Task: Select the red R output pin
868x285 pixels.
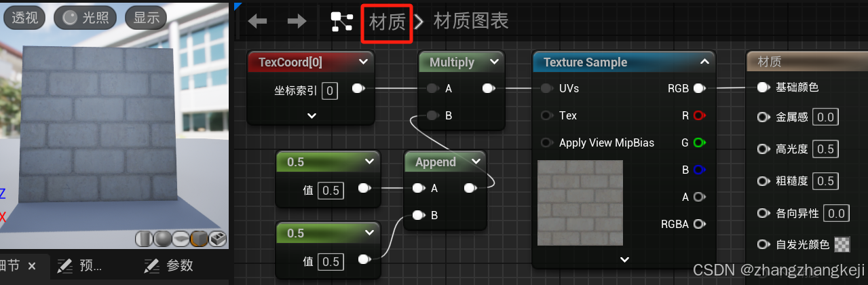Action: (700, 115)
